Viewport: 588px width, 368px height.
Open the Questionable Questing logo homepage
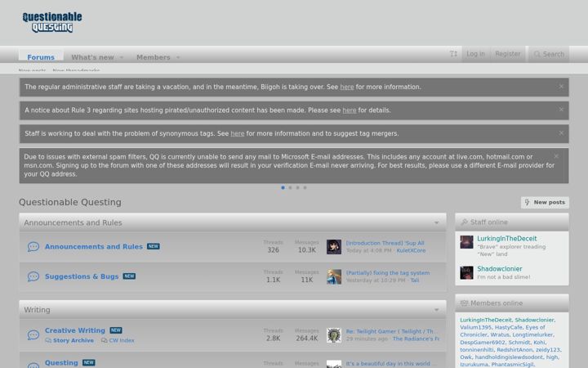click(x=52, y=22)
